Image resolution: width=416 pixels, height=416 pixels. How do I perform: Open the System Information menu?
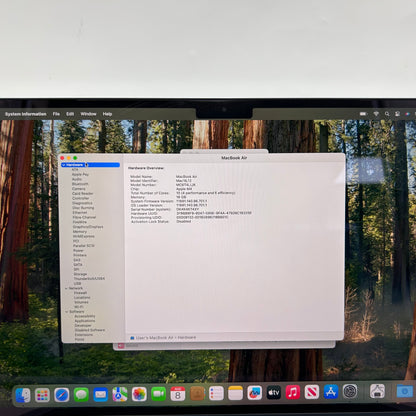pyautogui.click(x=26, y=114)
